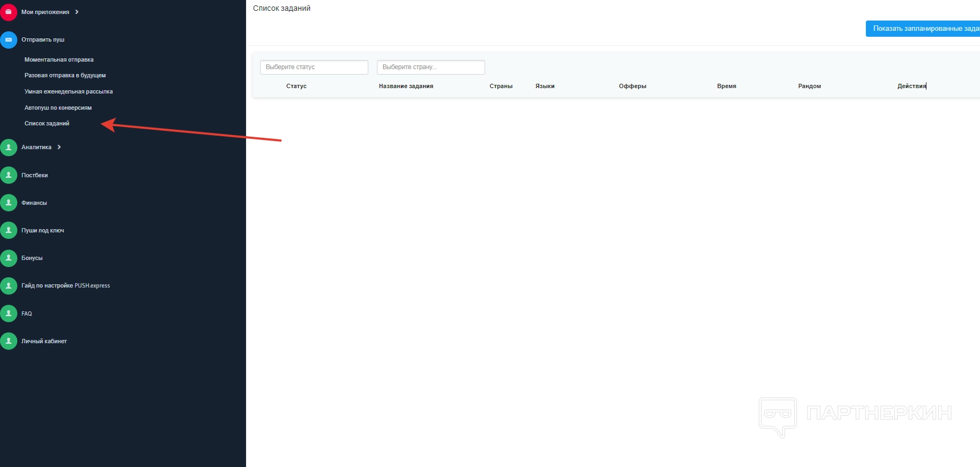Image resolution: width=980 pixels, height=467 pixels.
Task: Go to Умная еженедельная рассылка
Action: (x=69, y=91)
